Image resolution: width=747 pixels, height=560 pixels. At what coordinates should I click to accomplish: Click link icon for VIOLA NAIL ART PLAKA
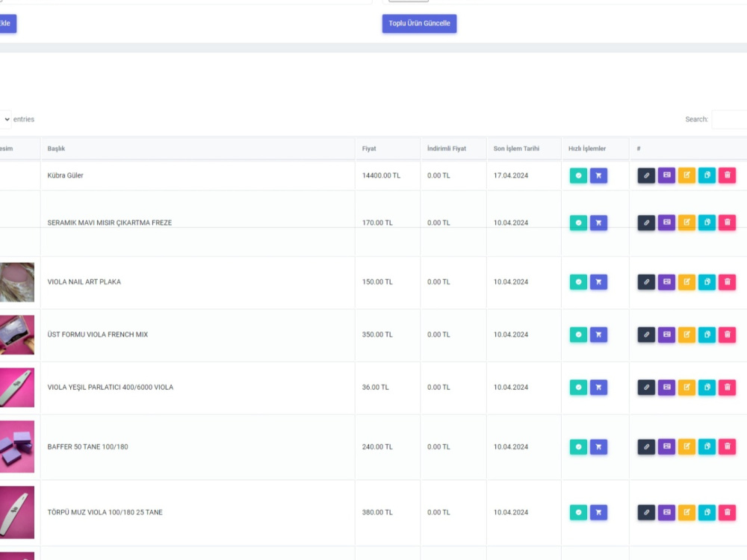[646, 282]
